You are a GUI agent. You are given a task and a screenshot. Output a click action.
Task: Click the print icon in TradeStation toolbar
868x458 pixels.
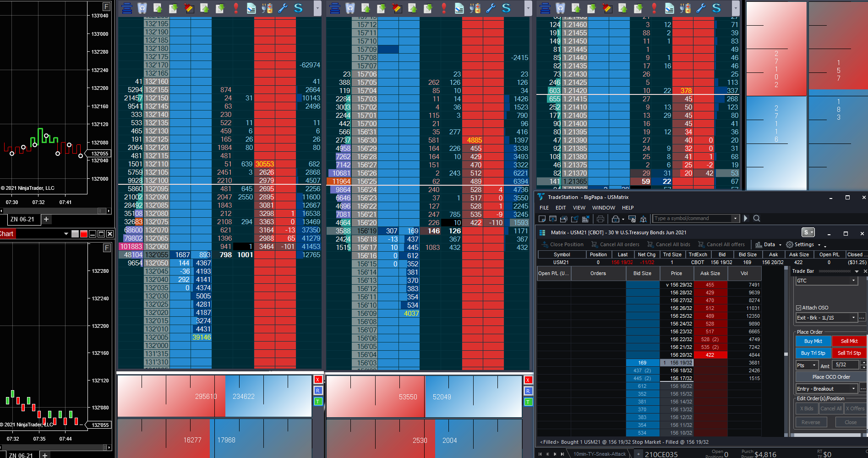click(x=601, y=219)
